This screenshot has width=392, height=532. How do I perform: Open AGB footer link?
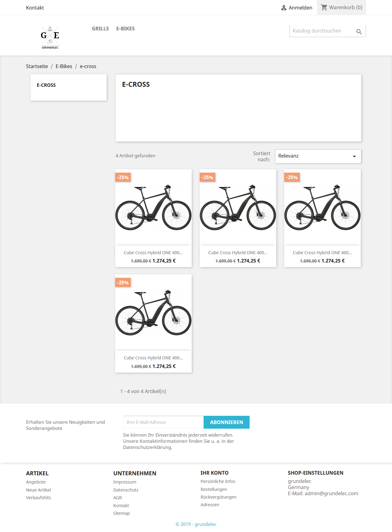pos(118,498)
